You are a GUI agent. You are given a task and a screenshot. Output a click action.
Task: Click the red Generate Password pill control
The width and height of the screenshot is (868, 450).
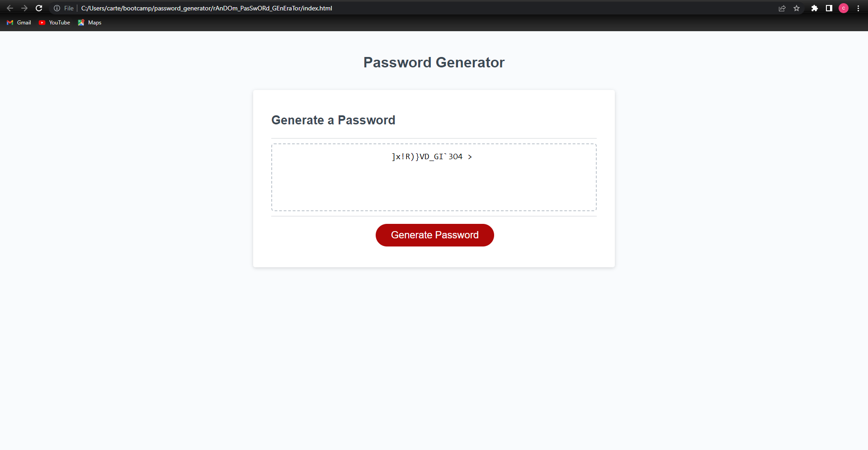(434, 235)
